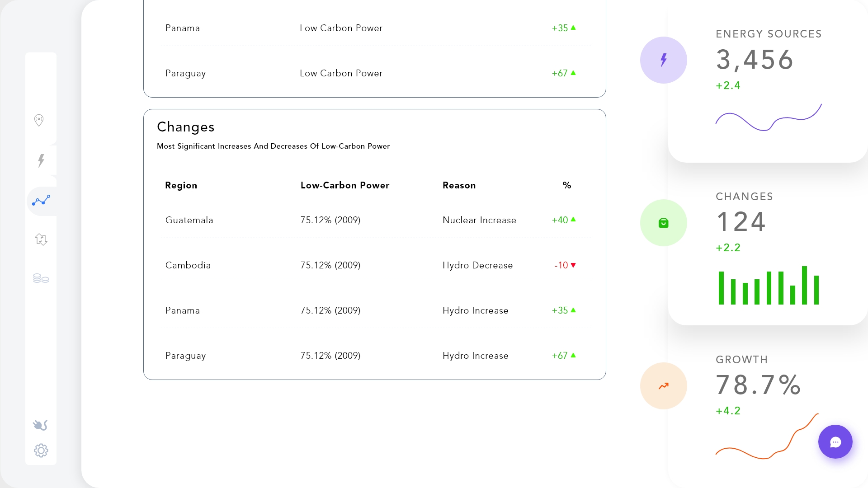Open the coins stack sidebar icon

tap(41, 278)
